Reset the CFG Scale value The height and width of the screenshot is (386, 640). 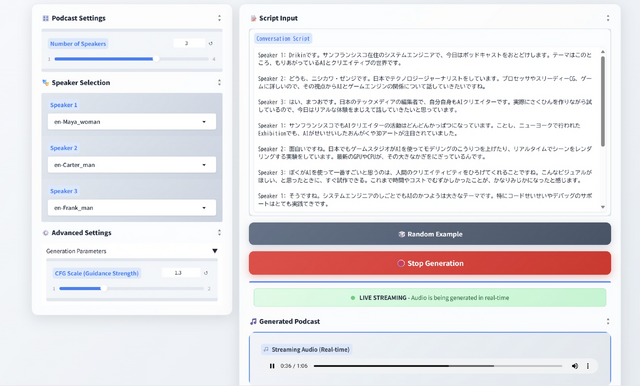(206, 273)
